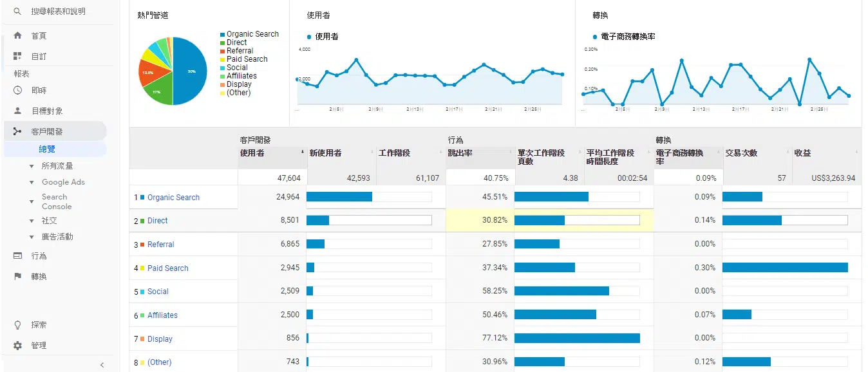Click the 探索 lightbulb icon
Viewport: 868px width, 372px height.
[17, 324]
